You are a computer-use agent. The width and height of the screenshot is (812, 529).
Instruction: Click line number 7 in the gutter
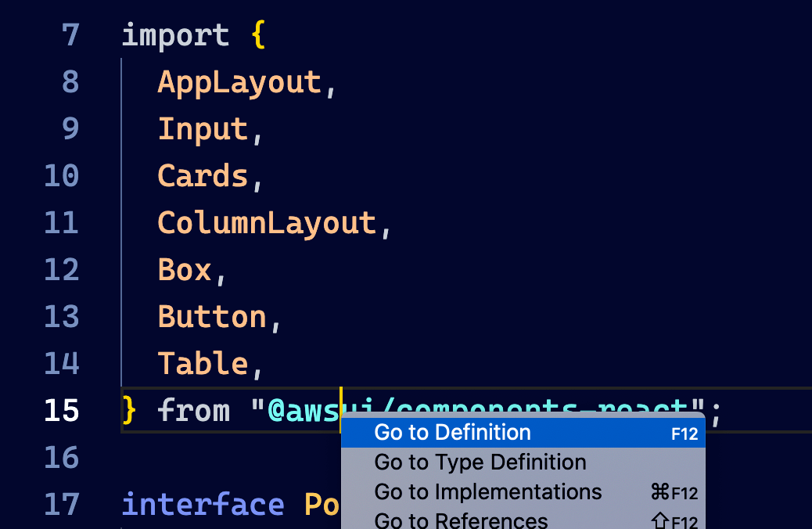[70, 34]
